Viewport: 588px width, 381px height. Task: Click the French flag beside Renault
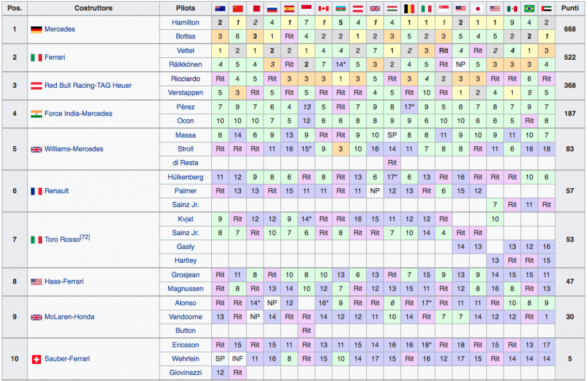click(36, 191)
